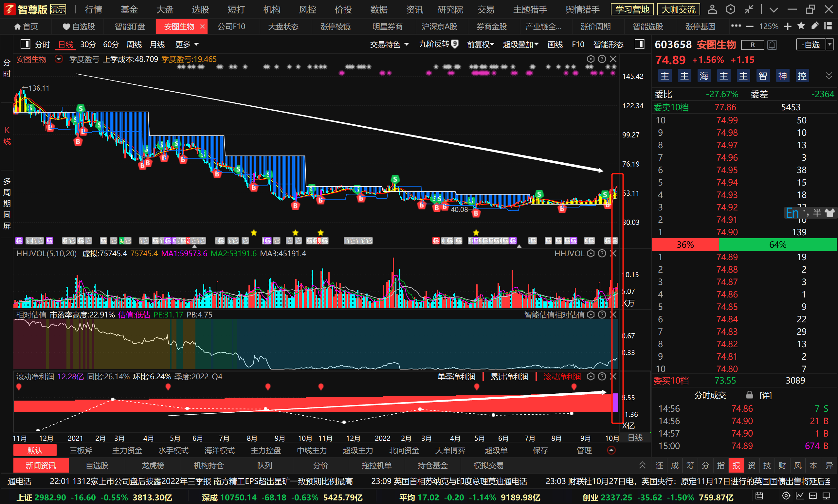838x504 pixels.
Task: Select the 累计净利润 view option
Action: tap(509, 377)
